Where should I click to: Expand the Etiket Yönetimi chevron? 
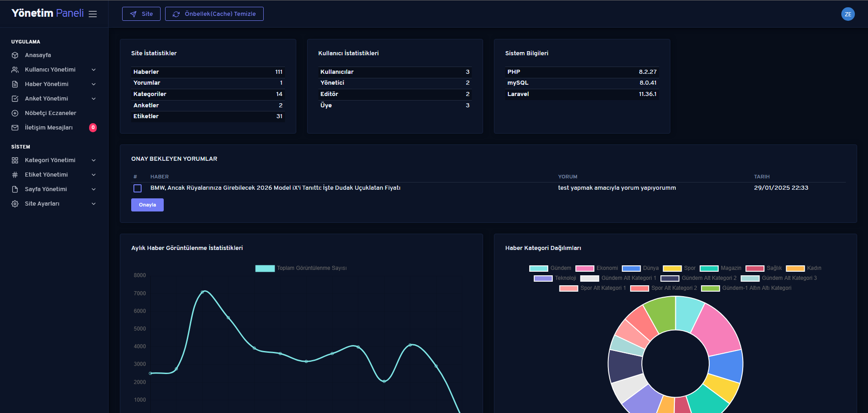point(94,175)
